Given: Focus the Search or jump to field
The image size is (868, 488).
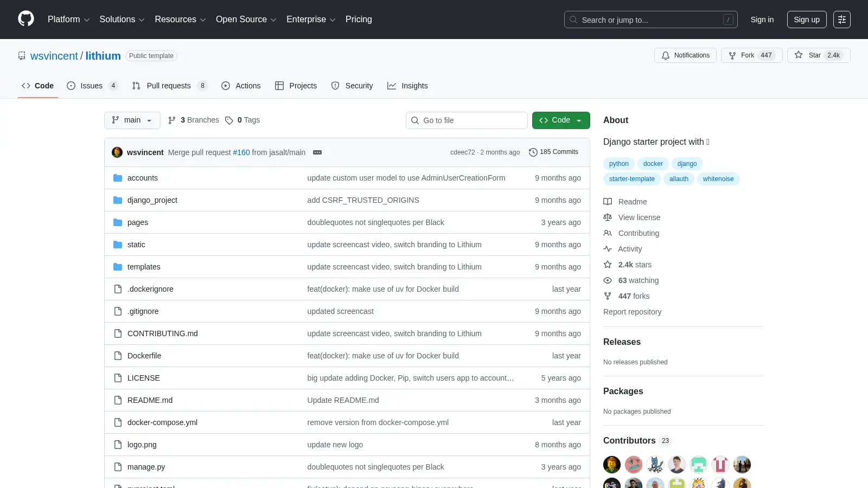Looking at the screenshot, I should (x=651, y=20).
